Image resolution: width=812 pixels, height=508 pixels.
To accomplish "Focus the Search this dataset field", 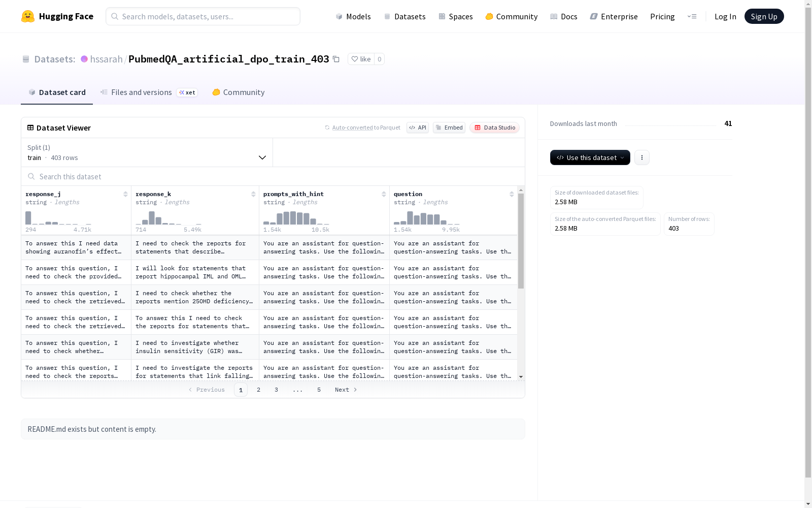I will [x=273, y=176].
